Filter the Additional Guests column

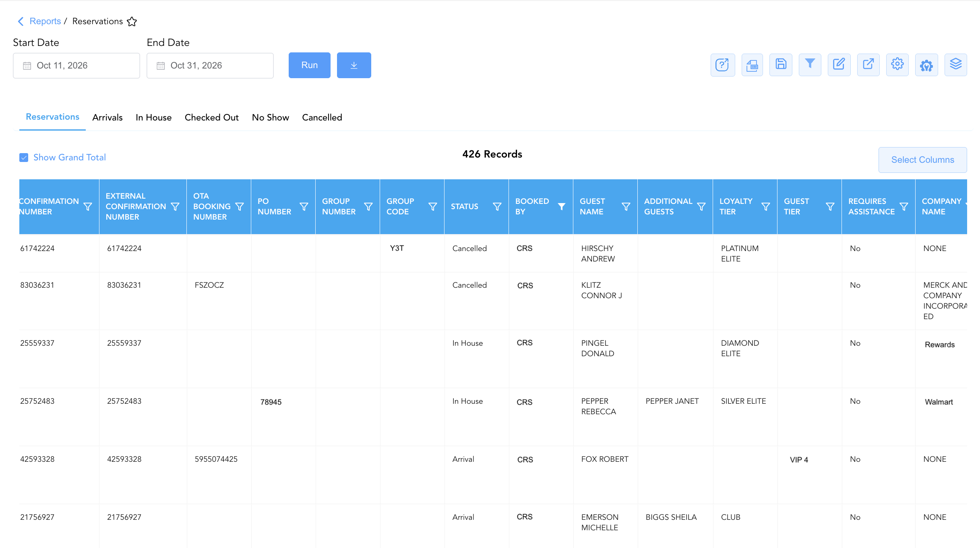pyautogui.click(x=701, y=207)
